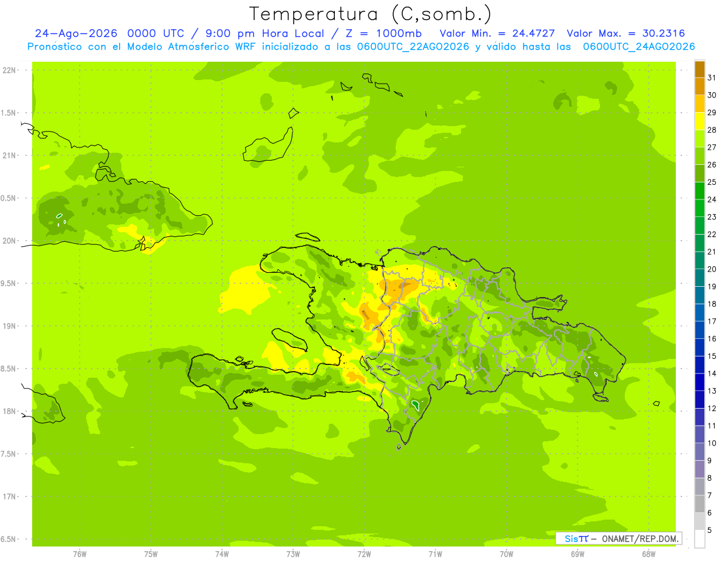The height and width of the screenshot is (562, 728).
Task: Click the blue swatch between scale labels 15 and 16
Action: [x=699, y=347]
